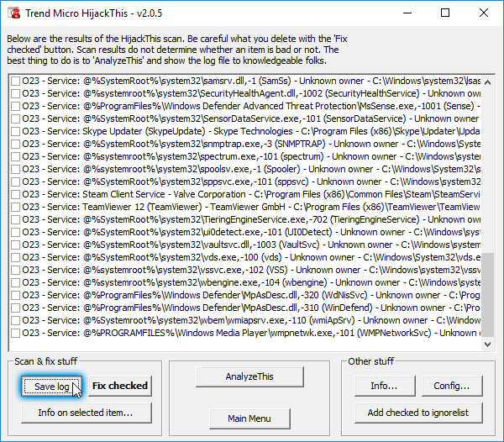Click scrollbar up arrow in results list
Screen dimensions: 504x442
click(x=487, y=82)
